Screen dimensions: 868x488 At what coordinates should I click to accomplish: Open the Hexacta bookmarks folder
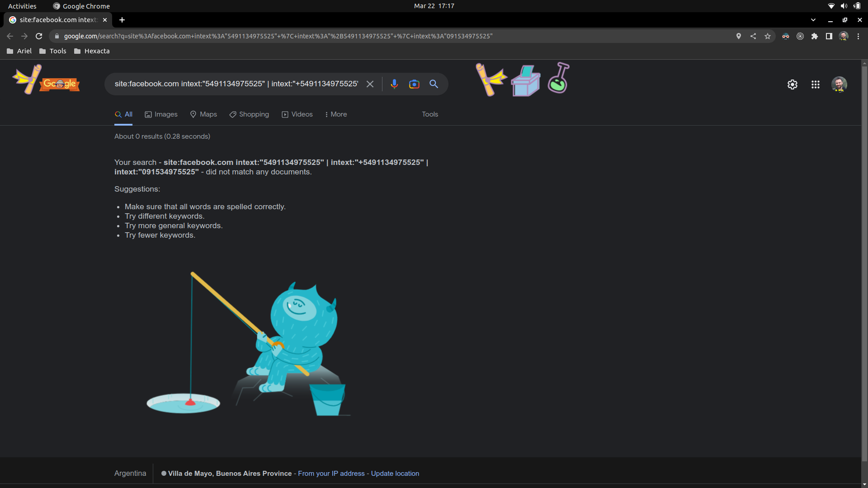pos(92,51)
